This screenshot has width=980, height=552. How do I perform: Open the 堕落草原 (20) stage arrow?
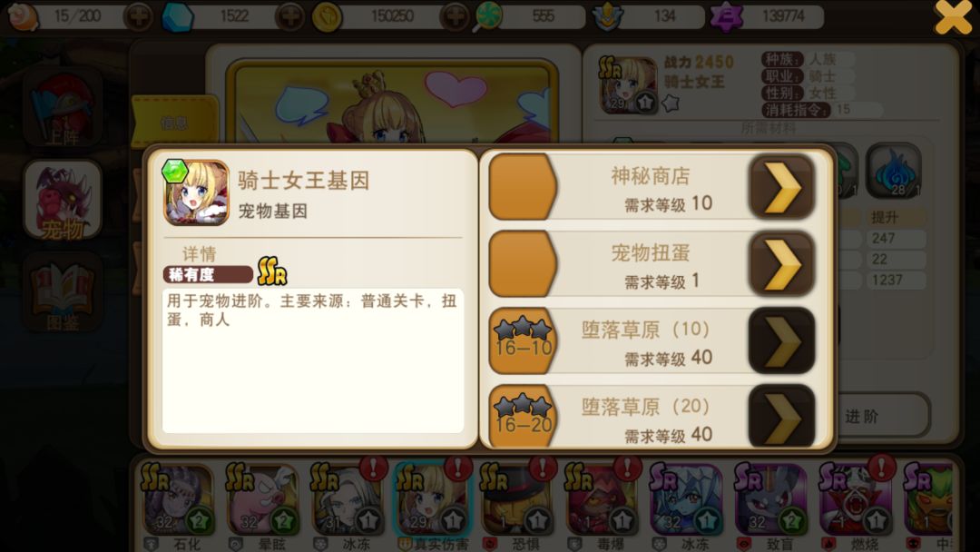pyautogui.click(x=781, y=416)
